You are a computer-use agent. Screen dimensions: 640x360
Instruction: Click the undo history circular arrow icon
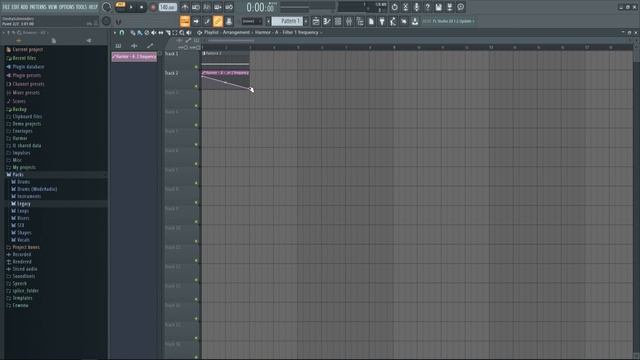point(394,7)
